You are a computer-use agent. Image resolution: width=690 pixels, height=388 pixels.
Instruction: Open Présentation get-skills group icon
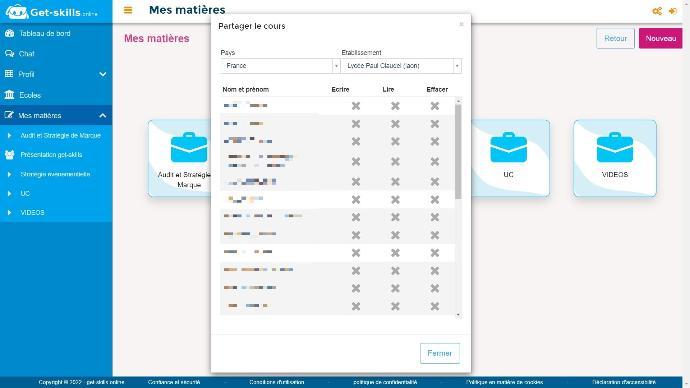point(9,155)
